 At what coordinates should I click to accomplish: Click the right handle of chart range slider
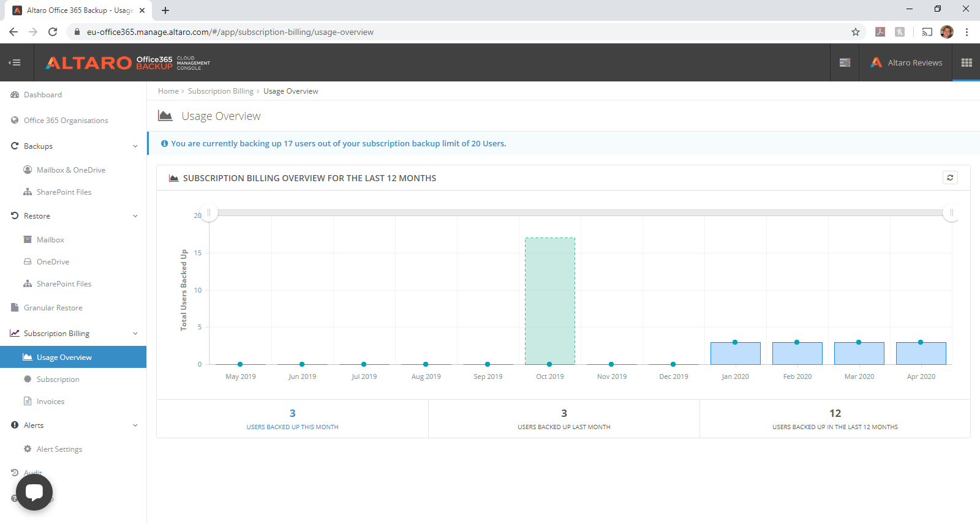[x=951, y=212]
